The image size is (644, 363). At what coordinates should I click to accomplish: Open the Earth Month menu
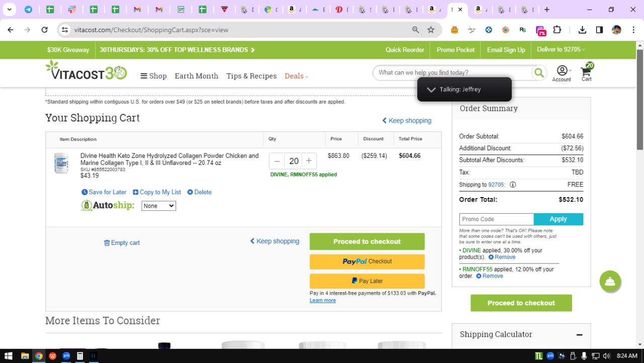point(196,76)
